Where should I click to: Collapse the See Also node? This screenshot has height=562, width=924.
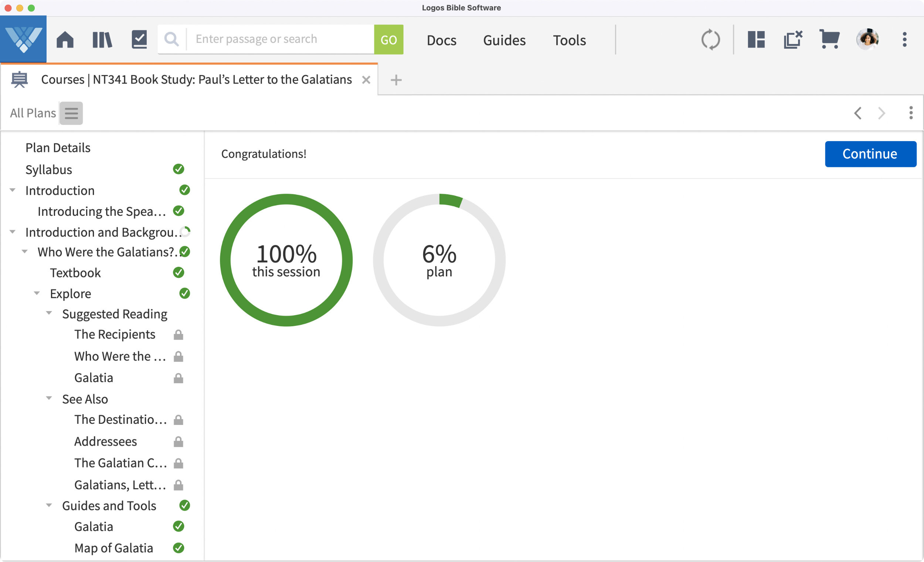coord(49,398)
